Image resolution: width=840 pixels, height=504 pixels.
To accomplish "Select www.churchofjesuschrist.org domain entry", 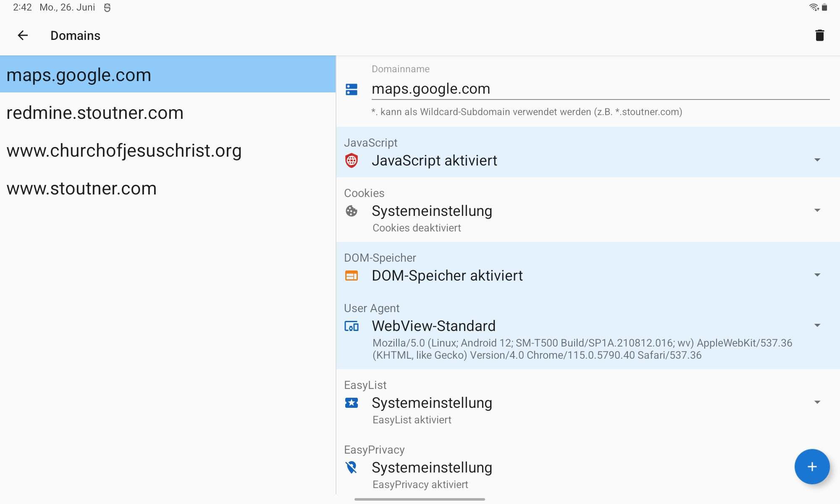I will [124, 151].
